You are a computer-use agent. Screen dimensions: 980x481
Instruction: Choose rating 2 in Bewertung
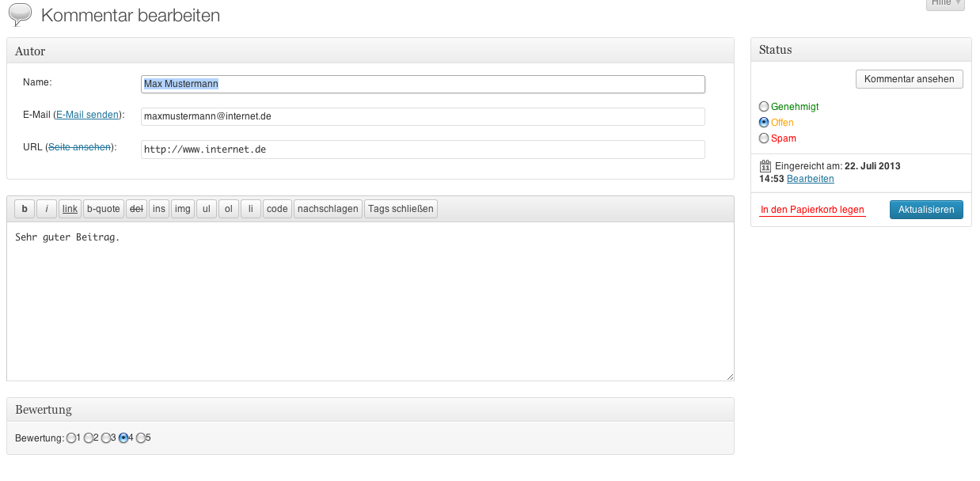click(89, 437)
